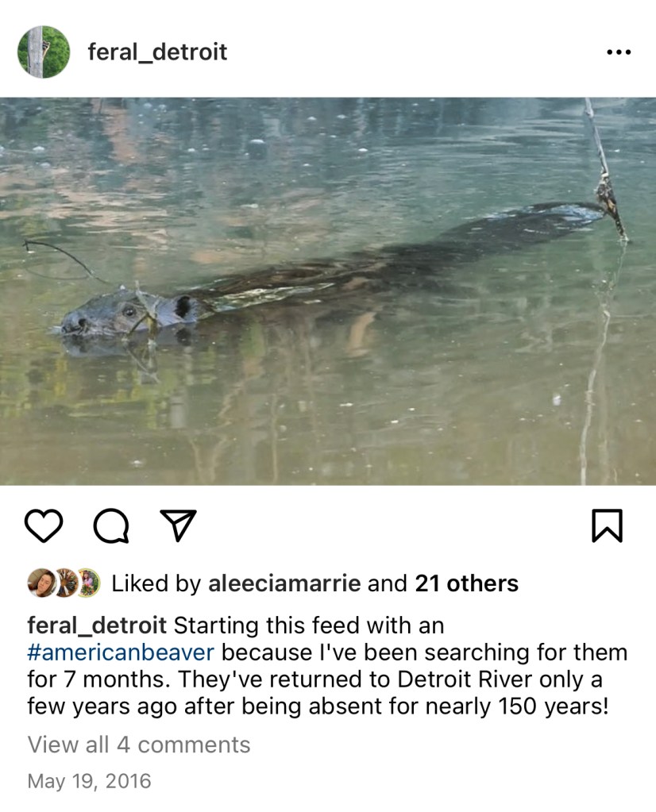
Task: Tap the beaver's head in the photo
Action: (127, 314)
